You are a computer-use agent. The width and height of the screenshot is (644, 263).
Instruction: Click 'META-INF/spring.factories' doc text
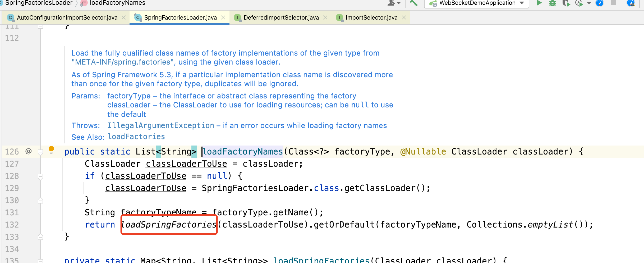pyautogui.click(x=123, y=62)
